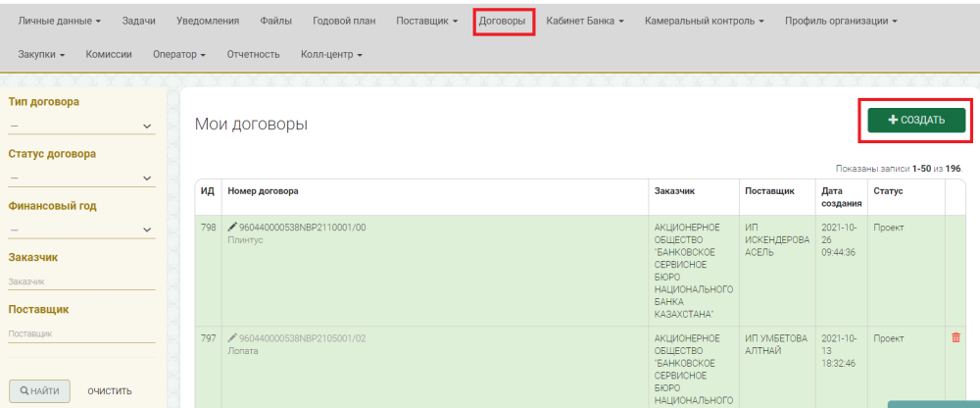Click into the Заказчик filter input field
Image resolution: width=980 pixels, height=408 pixels.
coord(81,282)
